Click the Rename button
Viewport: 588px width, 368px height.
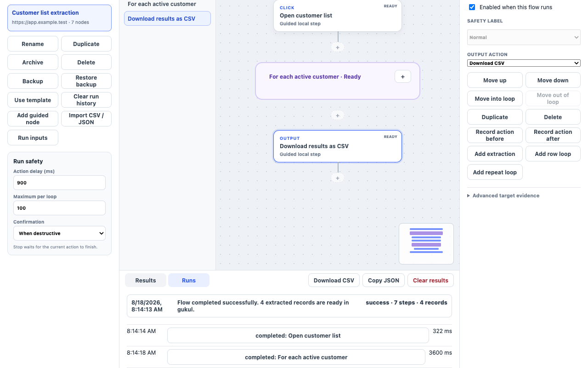coord(33,44)
